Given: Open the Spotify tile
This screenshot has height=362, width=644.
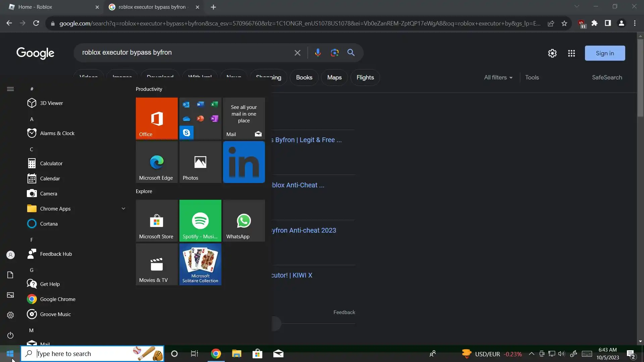Looking at the screenshot, I should pos(200,220).
